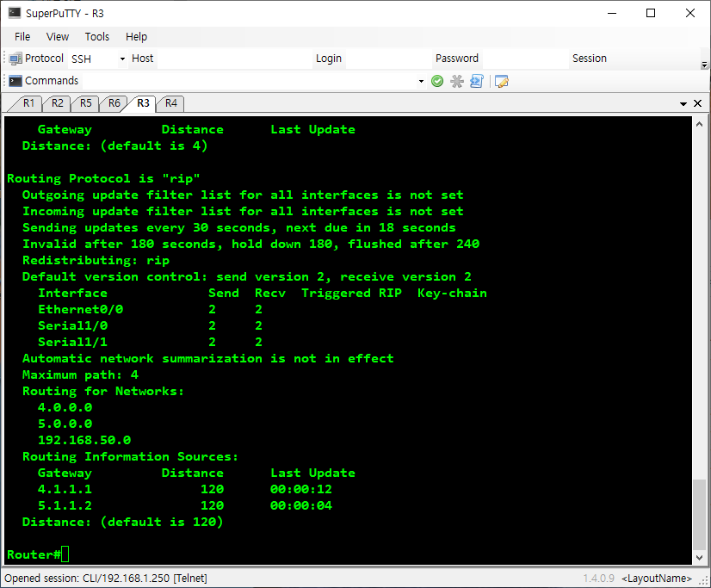Switch to the R6 session tab
The width and height of the screenshot is (711, 588).
(x=114, y=103)
